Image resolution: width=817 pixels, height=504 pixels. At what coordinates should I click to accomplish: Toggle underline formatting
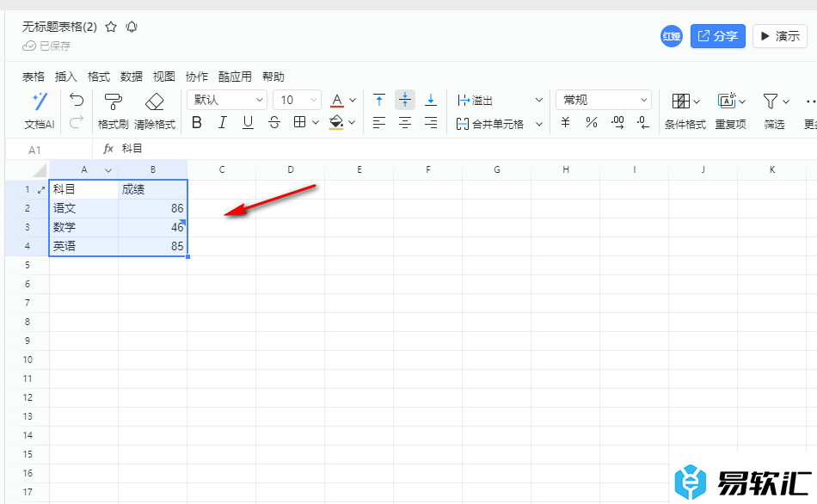tap(248, 122)
